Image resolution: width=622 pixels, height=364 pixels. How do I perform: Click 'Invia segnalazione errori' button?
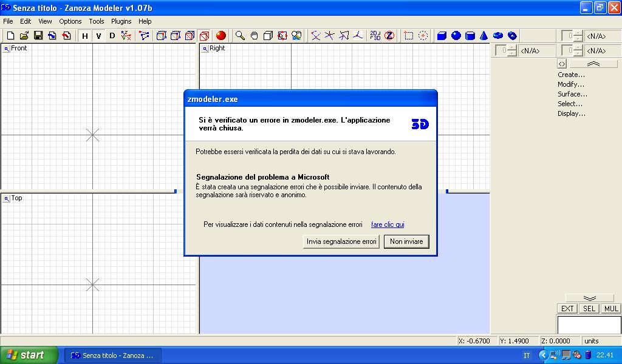click(341, 241)
